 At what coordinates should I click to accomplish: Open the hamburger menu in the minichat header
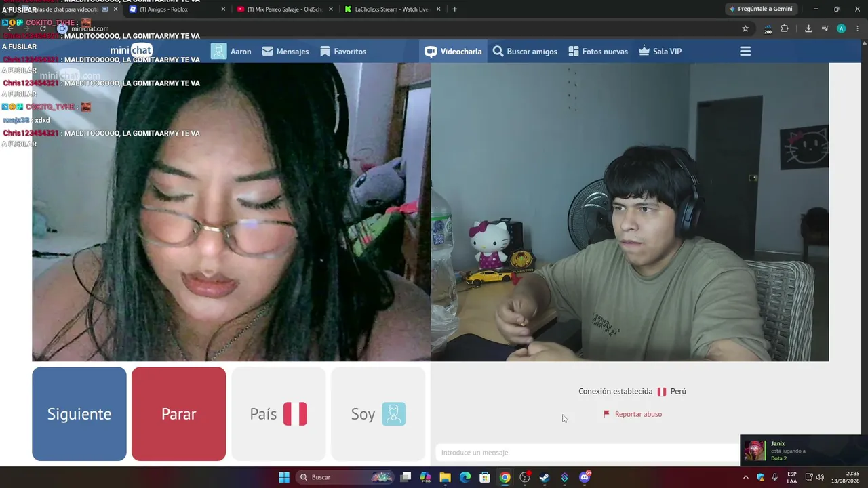point(745,52)
